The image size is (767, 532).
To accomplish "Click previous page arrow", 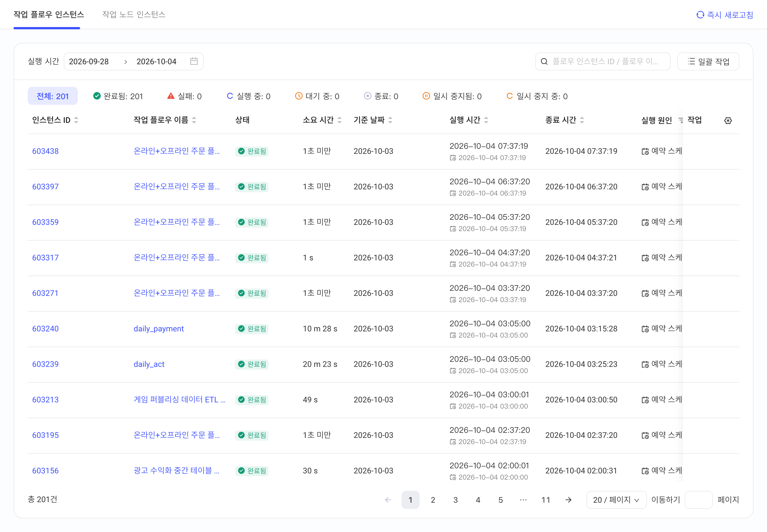I will (388, 500).
